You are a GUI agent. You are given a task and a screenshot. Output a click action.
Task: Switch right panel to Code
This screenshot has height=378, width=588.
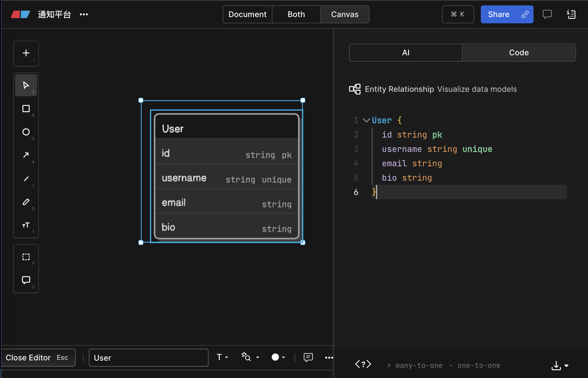tap(519, 53)
